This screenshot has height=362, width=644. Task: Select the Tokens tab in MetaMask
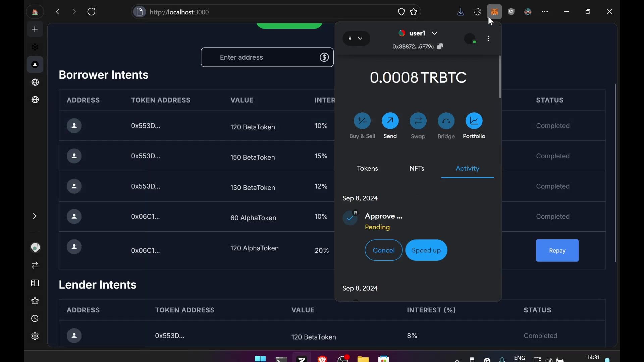[367, 168]
